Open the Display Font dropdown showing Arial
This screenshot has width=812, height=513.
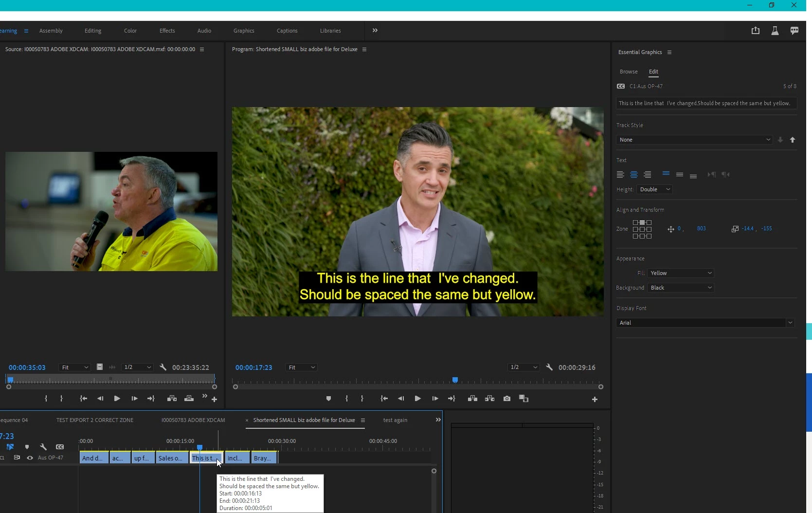705,323
